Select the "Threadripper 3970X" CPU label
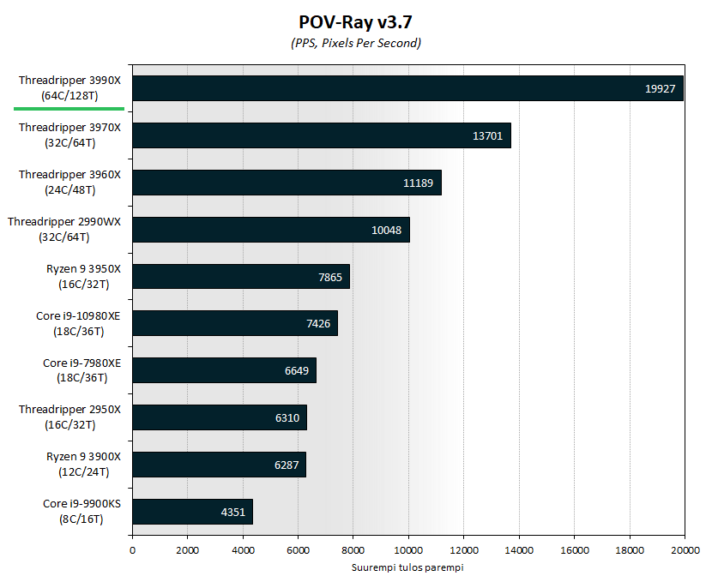 coord(70,135)
